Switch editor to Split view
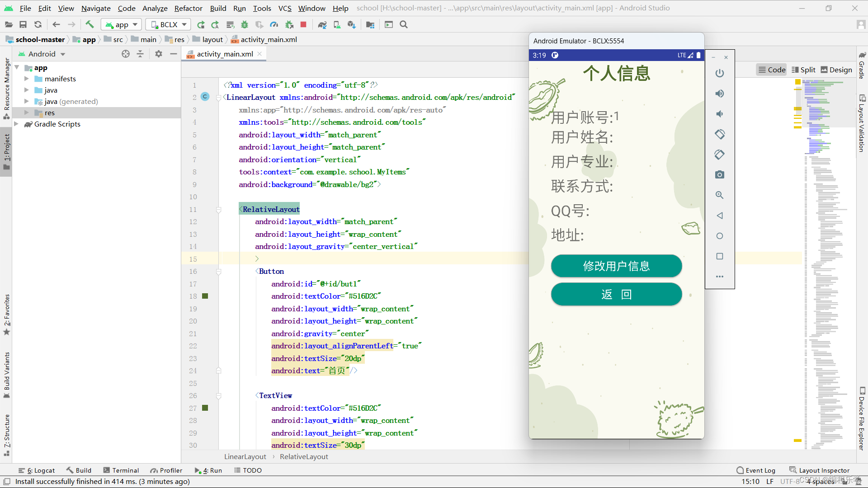Viewport: 868px width, 488px height. (x=803, y=70)
